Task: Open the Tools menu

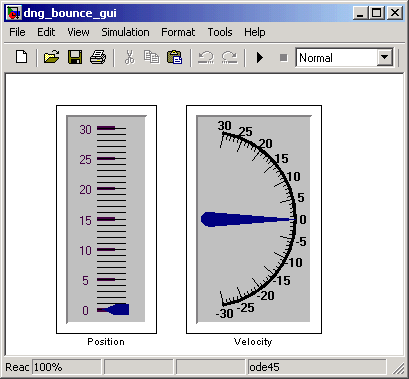Action: tap(220, 32)
